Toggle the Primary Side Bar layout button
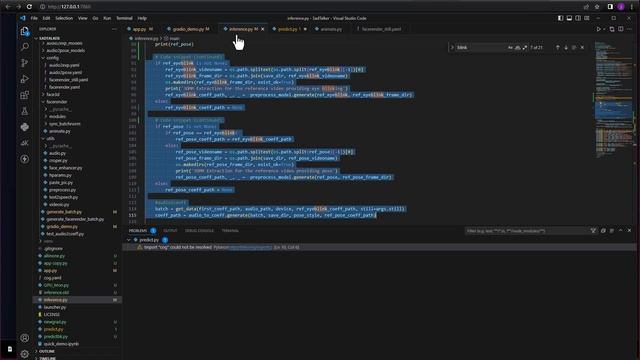Viewport: 640px width, 360px height. point(560,18)
